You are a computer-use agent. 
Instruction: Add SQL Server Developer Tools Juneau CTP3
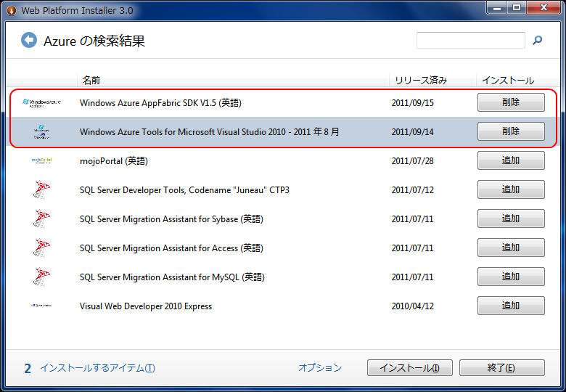pyautogui.click(x=511, y=189)
